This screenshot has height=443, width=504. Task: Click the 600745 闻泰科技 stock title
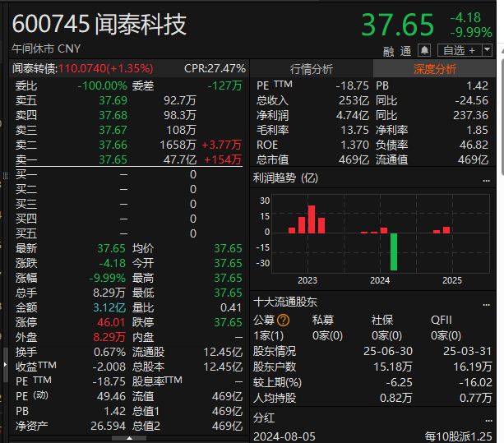(x=99, y=24)
